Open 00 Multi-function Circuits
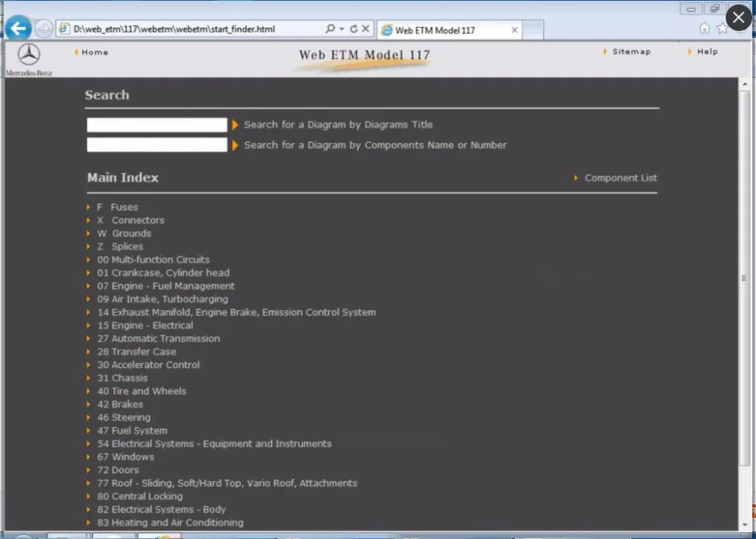This screenshot has width=756, height=539. [153, 259]
